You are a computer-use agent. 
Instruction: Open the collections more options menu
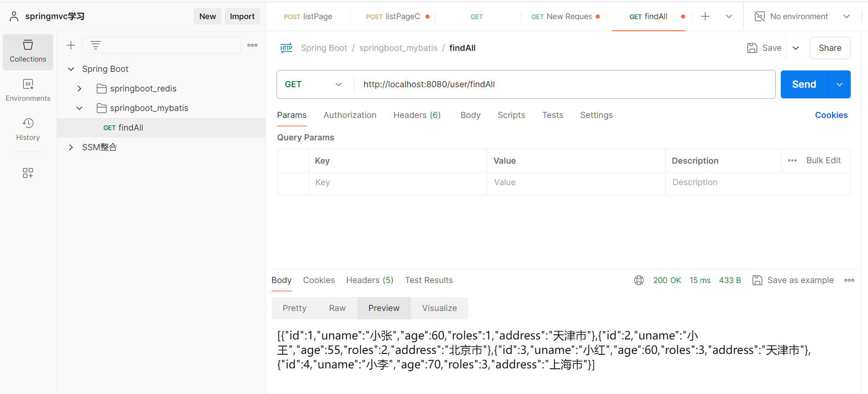pyautogui.click(x=252, y=45)
